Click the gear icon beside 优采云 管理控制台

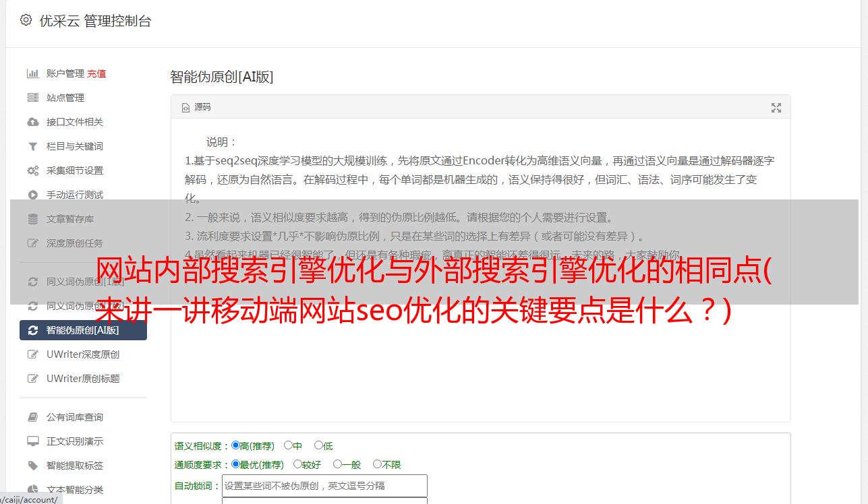click(x=26, y=20)
